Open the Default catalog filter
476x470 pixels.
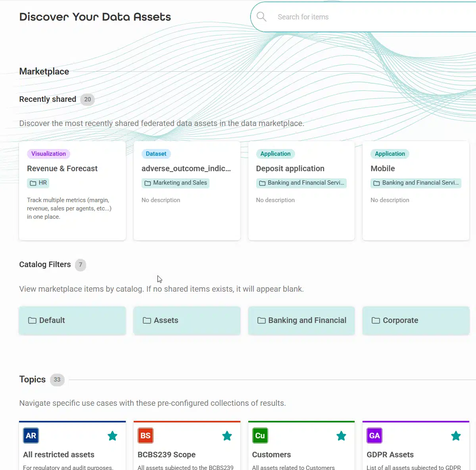(72, 320)
